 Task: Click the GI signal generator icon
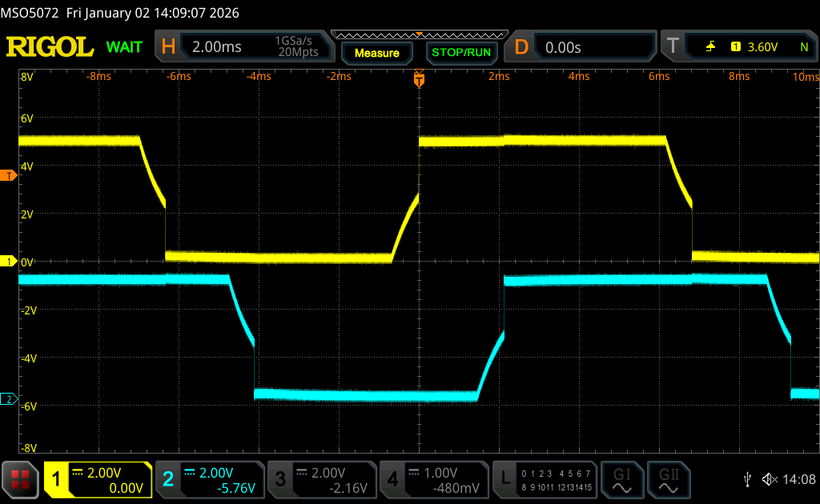point(621,479)
